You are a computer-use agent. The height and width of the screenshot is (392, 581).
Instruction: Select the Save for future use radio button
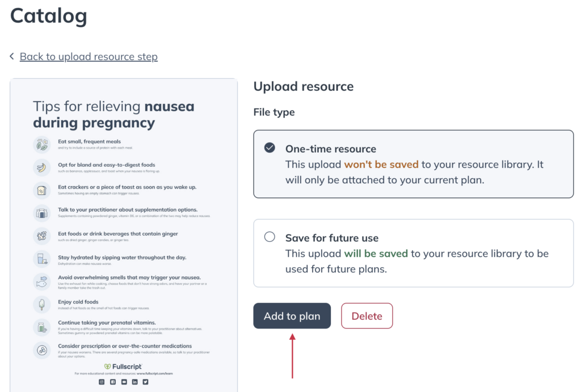(270, 237)
